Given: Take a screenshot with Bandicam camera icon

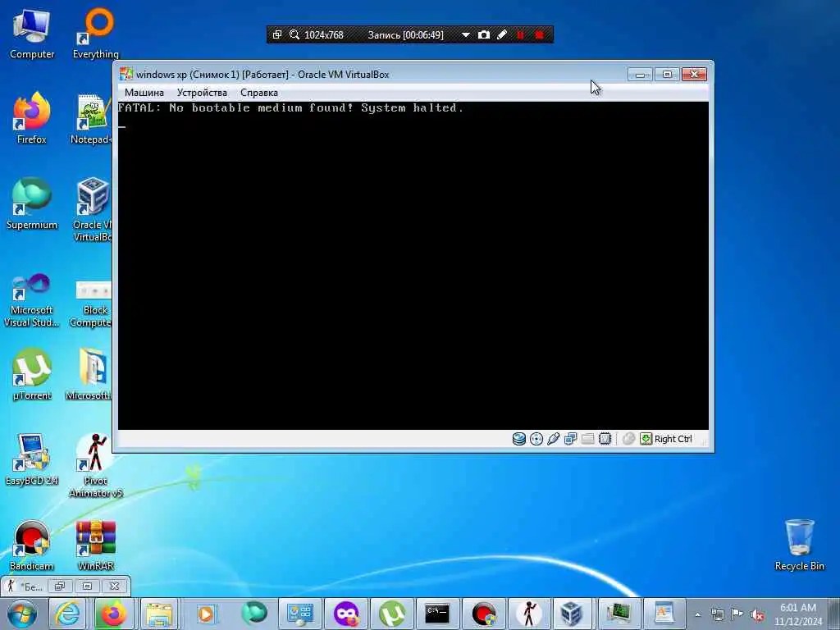Looking at the screenshot, I should click(x=484, y=34).
